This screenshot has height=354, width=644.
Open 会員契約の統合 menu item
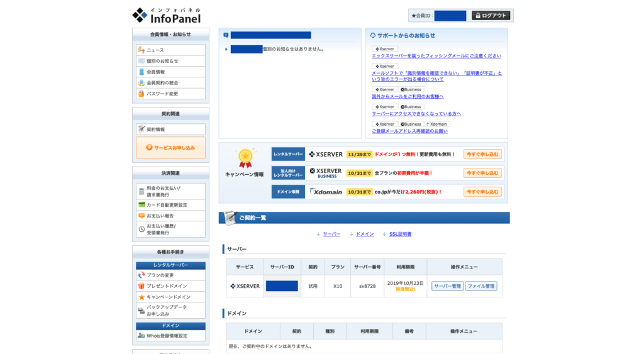pyautogui.click(x=170, y=82)
